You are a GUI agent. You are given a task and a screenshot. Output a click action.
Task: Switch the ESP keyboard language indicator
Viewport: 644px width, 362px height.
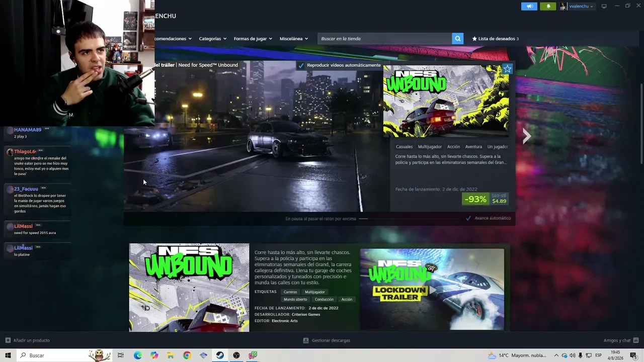(599, 355)
